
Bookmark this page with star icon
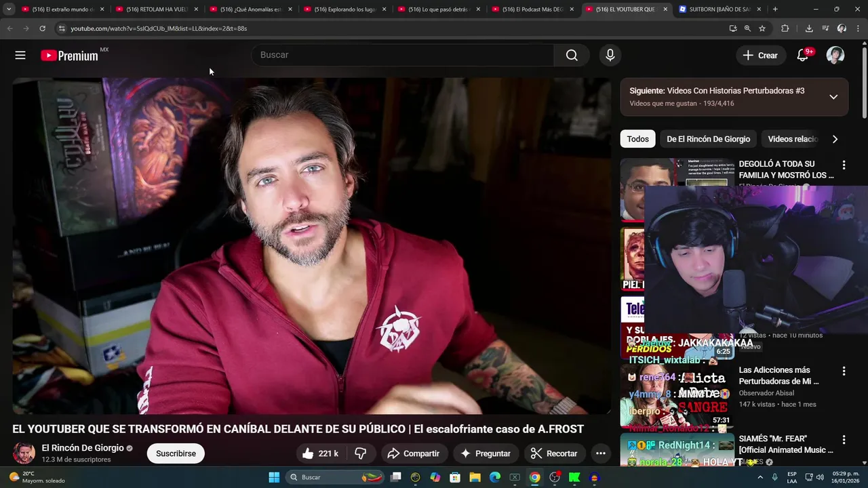tap(762, 28)
